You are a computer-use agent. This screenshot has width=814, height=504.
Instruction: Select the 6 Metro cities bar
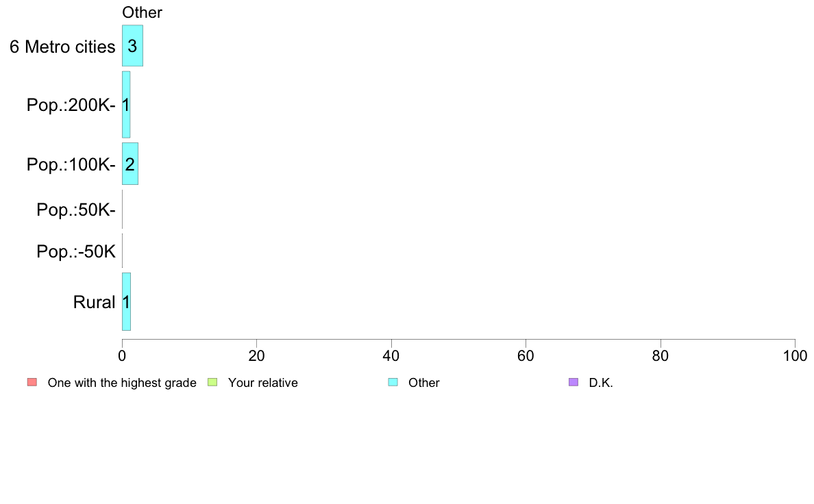click(132, 46)
